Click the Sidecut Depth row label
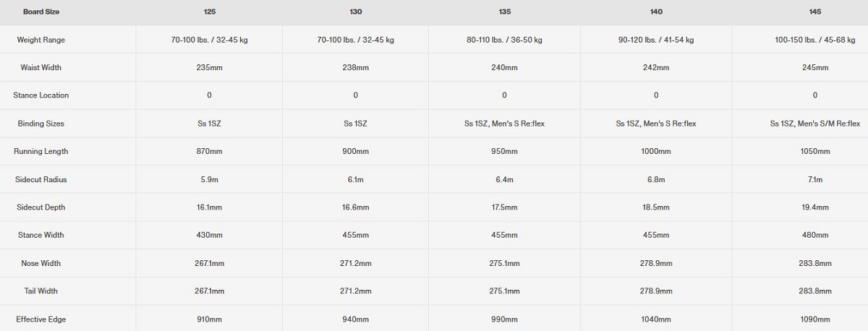Viewport: 868px width, 331px height. pos(41,207)
